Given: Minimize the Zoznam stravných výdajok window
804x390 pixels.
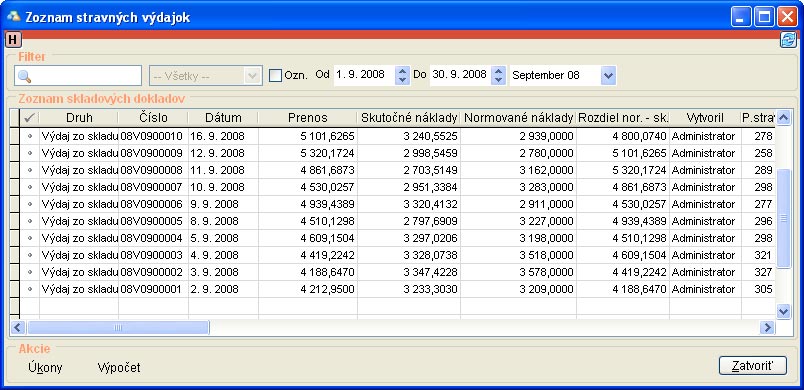Looking at the screenshot, I should point(741,17).
